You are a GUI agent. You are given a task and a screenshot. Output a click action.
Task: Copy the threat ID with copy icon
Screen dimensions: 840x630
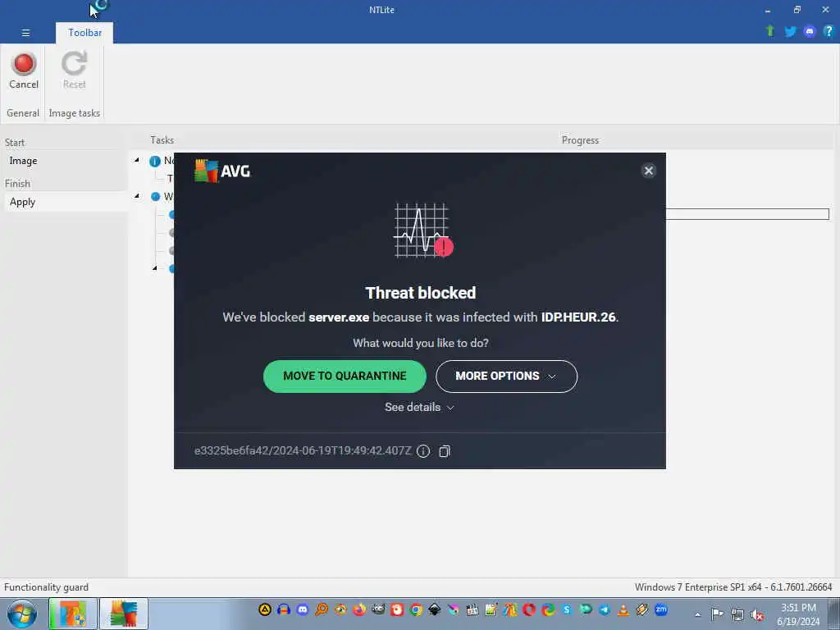[x=444, y=451]
